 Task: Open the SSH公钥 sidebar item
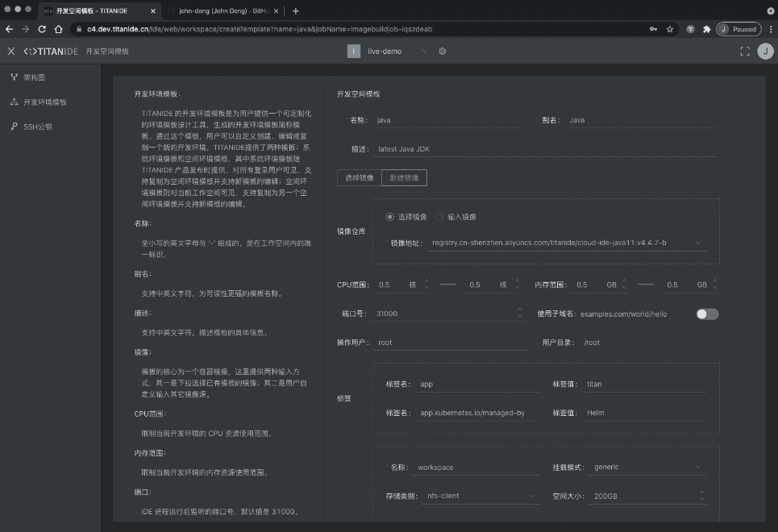[37, 127]
